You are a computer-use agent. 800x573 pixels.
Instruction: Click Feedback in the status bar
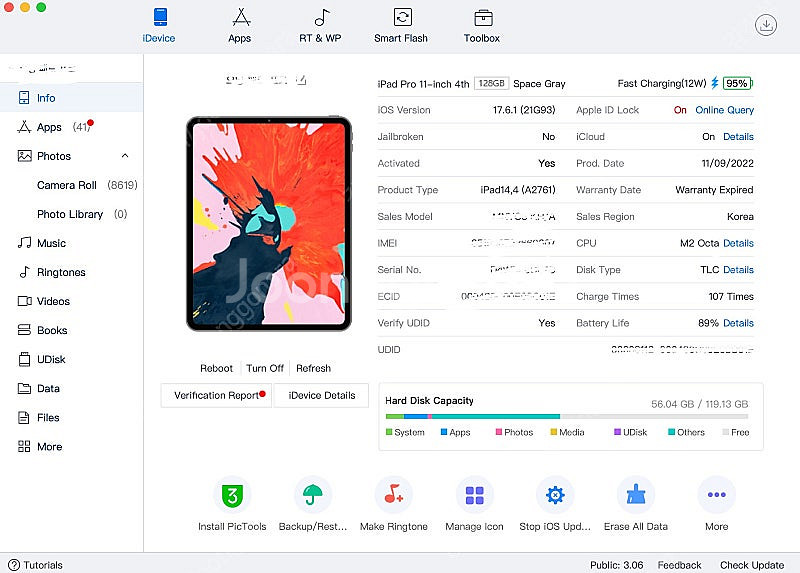pyautogui.click(x=680, y=565)
